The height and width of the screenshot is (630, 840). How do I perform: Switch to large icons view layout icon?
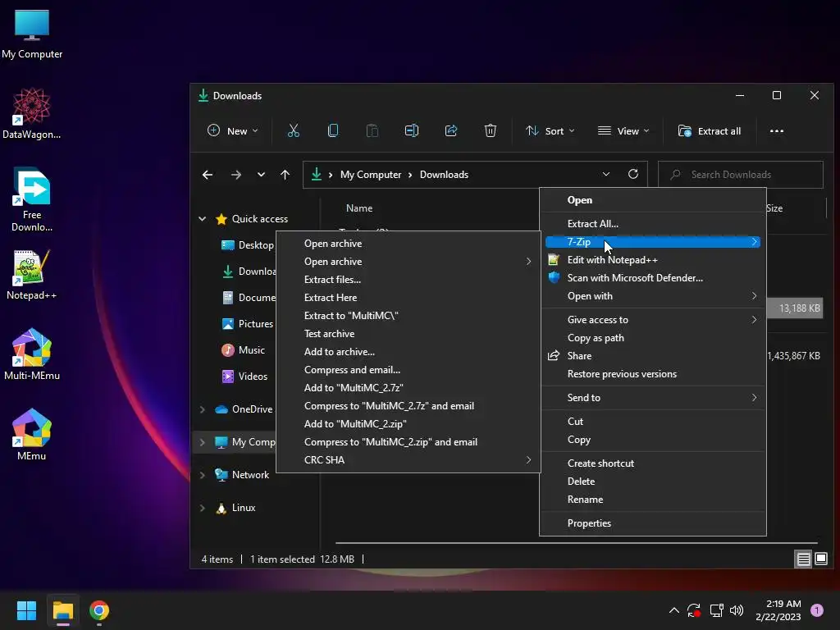[x=820, y=559]
